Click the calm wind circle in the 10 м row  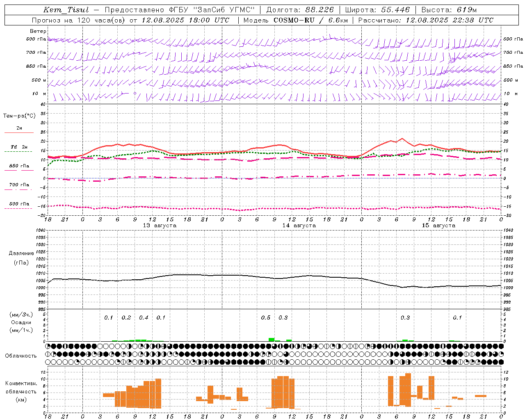coord(135,94)
